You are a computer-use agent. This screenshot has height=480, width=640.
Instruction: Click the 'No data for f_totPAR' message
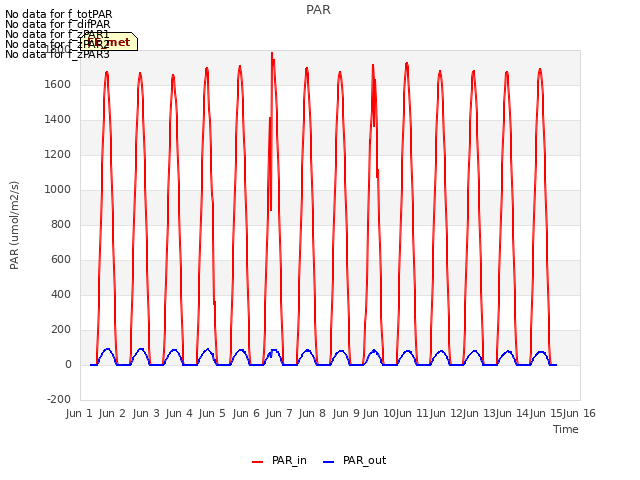(59, 14)
